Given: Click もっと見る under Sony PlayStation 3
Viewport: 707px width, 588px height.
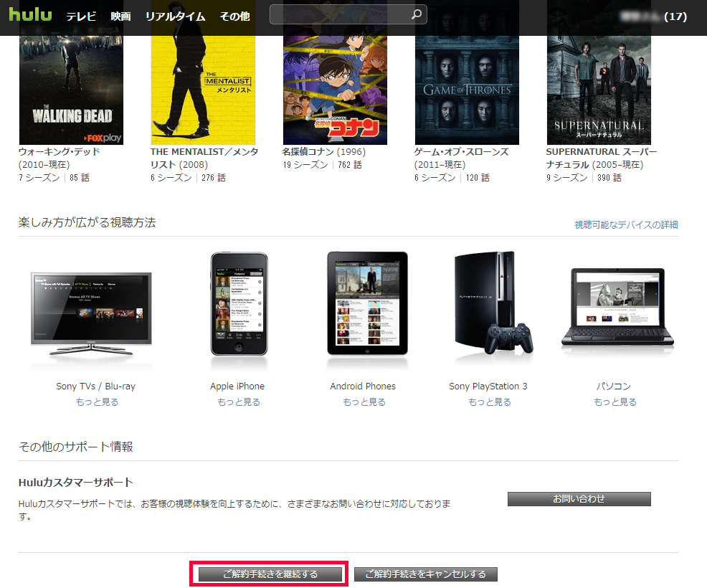Looking at the screenshot, I should (490, 402).
